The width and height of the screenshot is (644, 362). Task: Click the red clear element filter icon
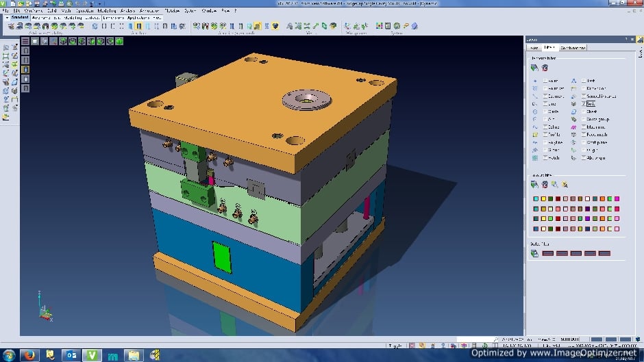click(545, 68)
